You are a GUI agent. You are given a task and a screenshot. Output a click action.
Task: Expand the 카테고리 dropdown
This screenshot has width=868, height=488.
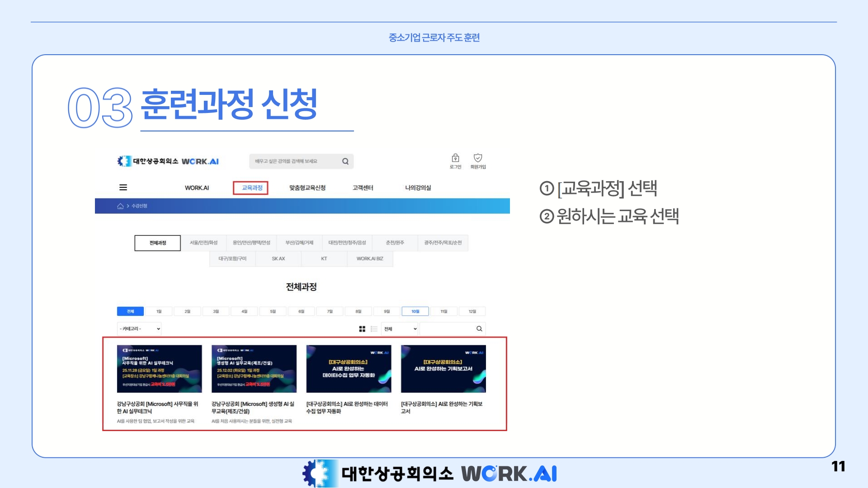[x=139, y=329]
